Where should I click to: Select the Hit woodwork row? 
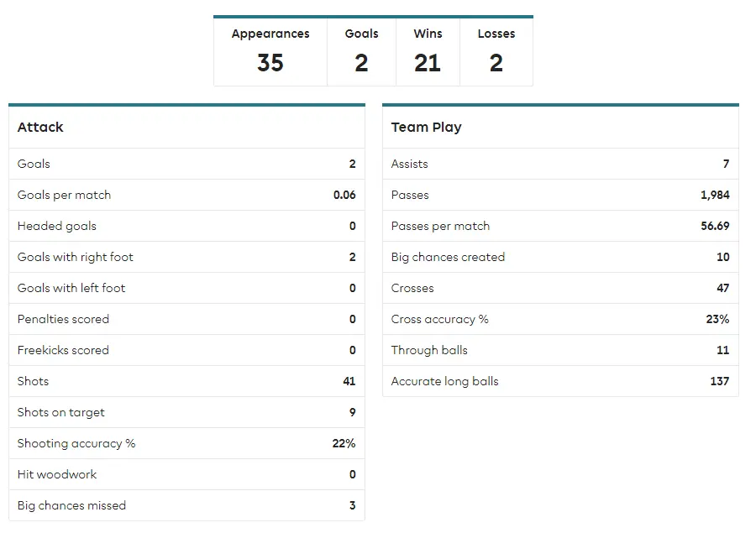186,474
